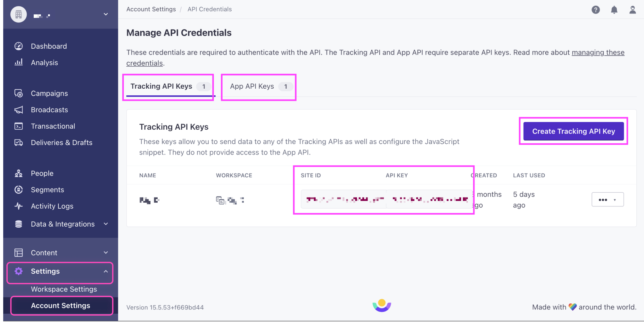Image resolution: width=644 pixels, height=322 pixels.
Task: Open the People section icon
Action: [x=19, y=173]
